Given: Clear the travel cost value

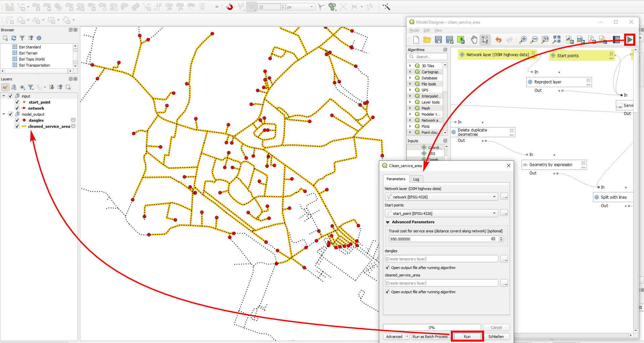Looking at the screenshot, I should [493, 239].
